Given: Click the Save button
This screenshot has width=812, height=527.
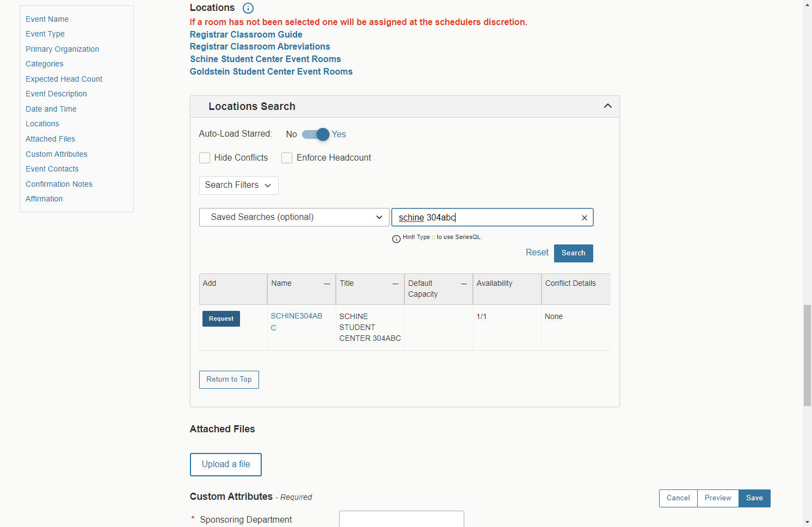Looking at the screenshot, I should tap(754, 498).
